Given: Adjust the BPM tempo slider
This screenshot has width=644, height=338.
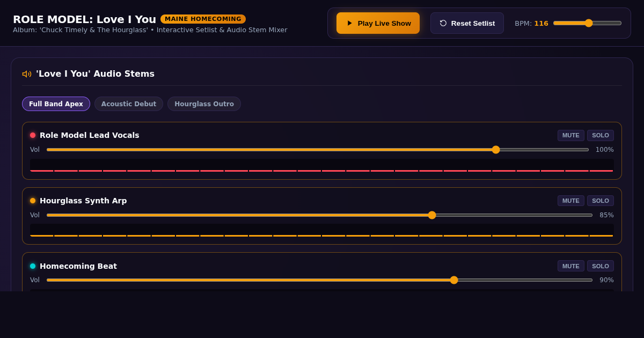Looking at the screenshot, I should [x=587, y=23].
